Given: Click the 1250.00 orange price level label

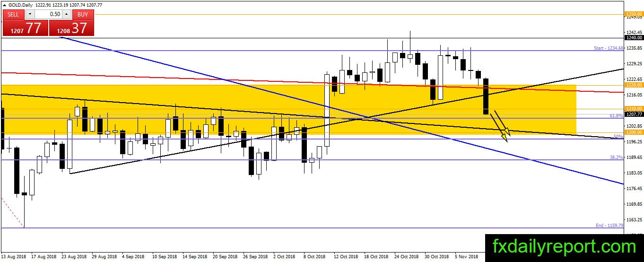Looking at the screenshot, I should (x=633, y=14).
